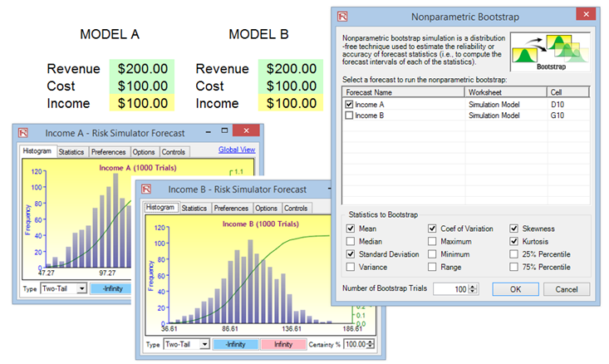
Task: Click -Infinity field in Income A window
Action: coord(111,288)
